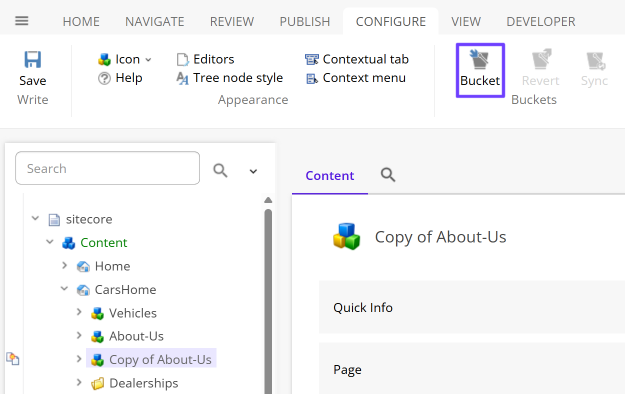Open the search options dropdown chevron
The image size is (625, 394).
point(253,171)
